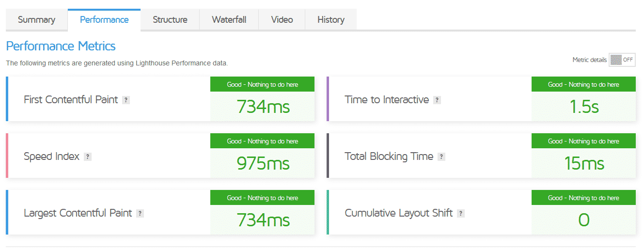Select the Performance tab

pos(104,20)
